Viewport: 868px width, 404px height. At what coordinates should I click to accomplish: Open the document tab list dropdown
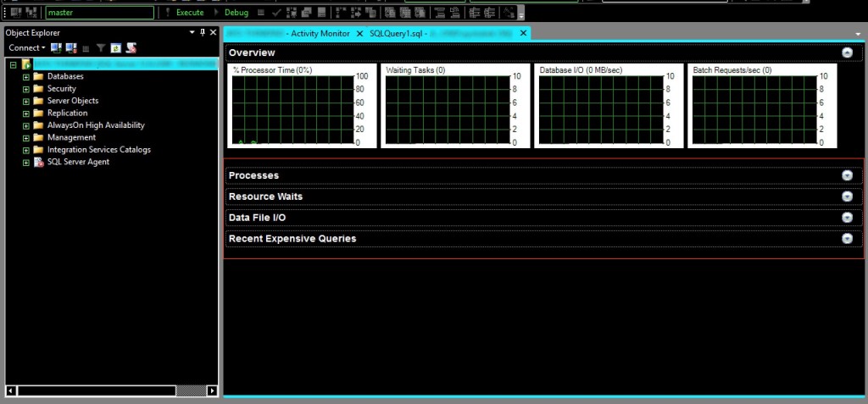858,34
